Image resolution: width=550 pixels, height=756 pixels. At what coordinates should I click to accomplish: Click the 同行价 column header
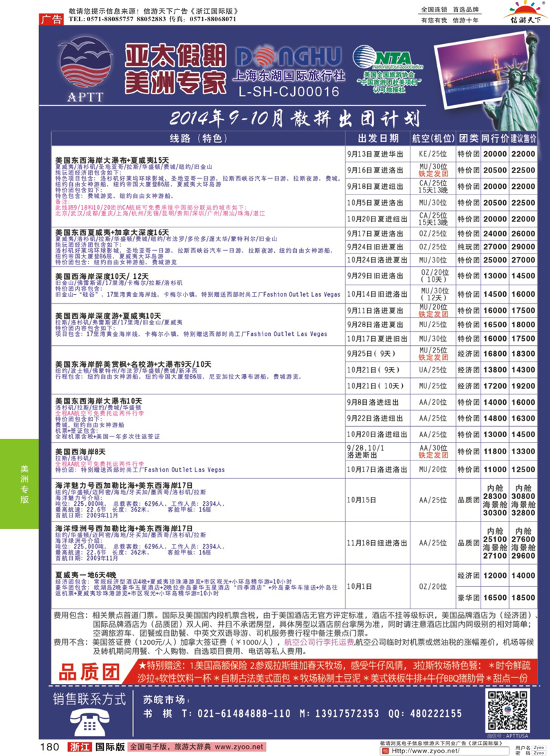point(495,138)
